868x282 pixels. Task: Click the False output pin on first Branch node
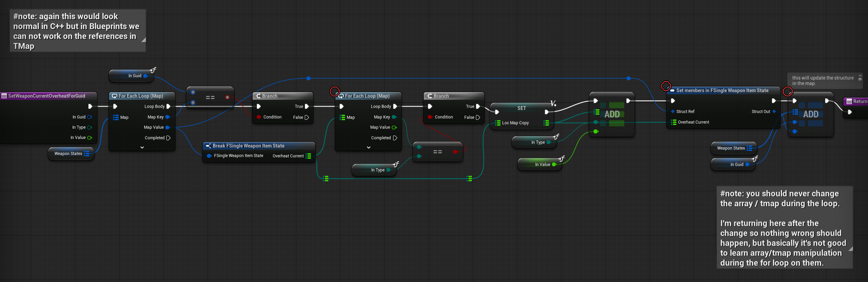pos(307,117)
